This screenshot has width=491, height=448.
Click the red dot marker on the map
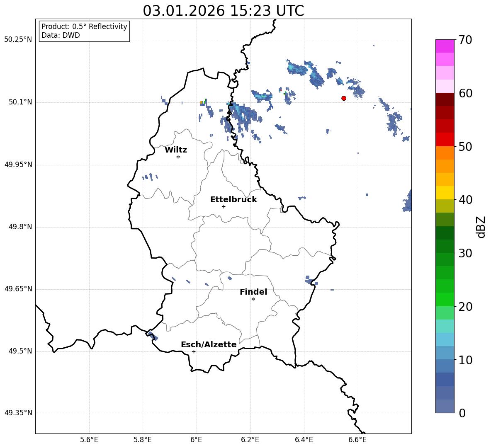[x=344, y=98]
